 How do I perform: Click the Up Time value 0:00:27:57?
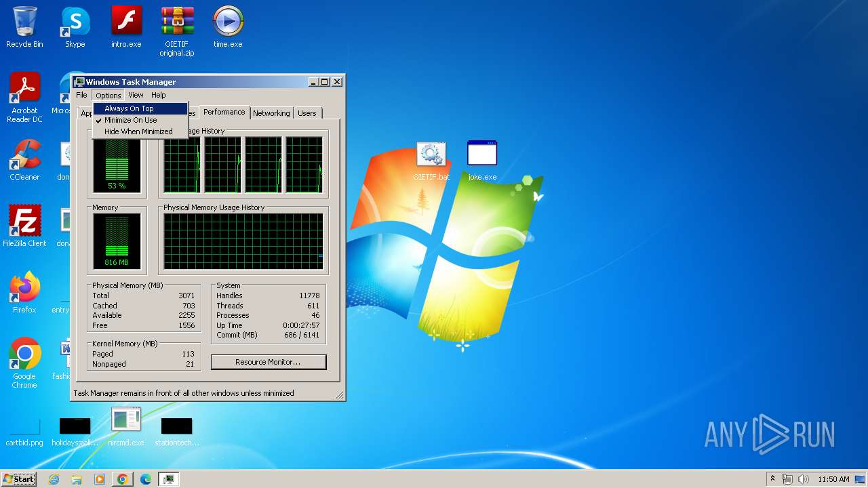click(301, 325)
